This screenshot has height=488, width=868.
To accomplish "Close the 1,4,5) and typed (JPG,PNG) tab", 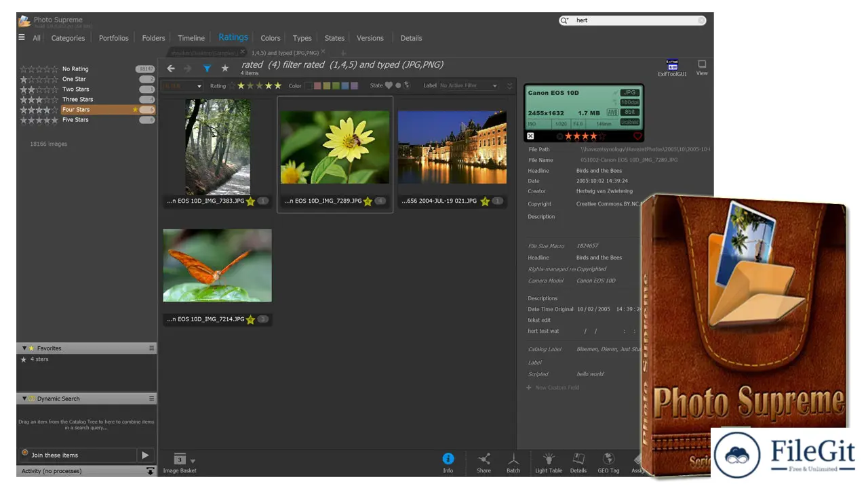I will (323, 52).
